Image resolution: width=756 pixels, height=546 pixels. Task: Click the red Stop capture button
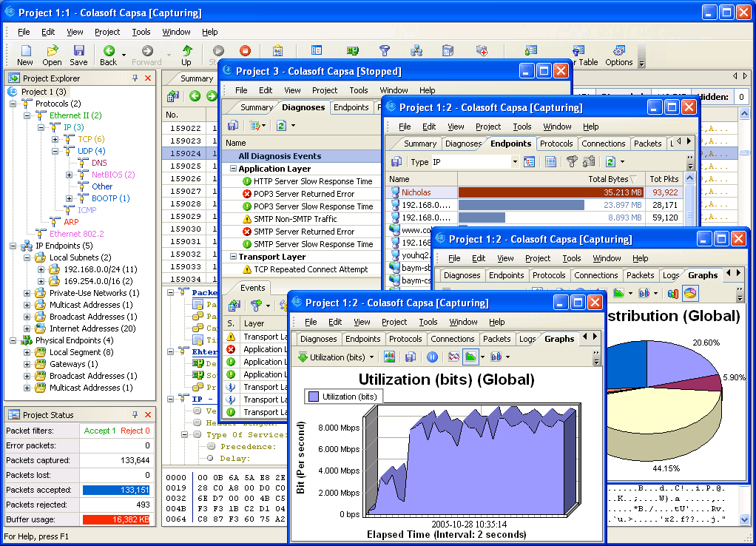[245, 50]
